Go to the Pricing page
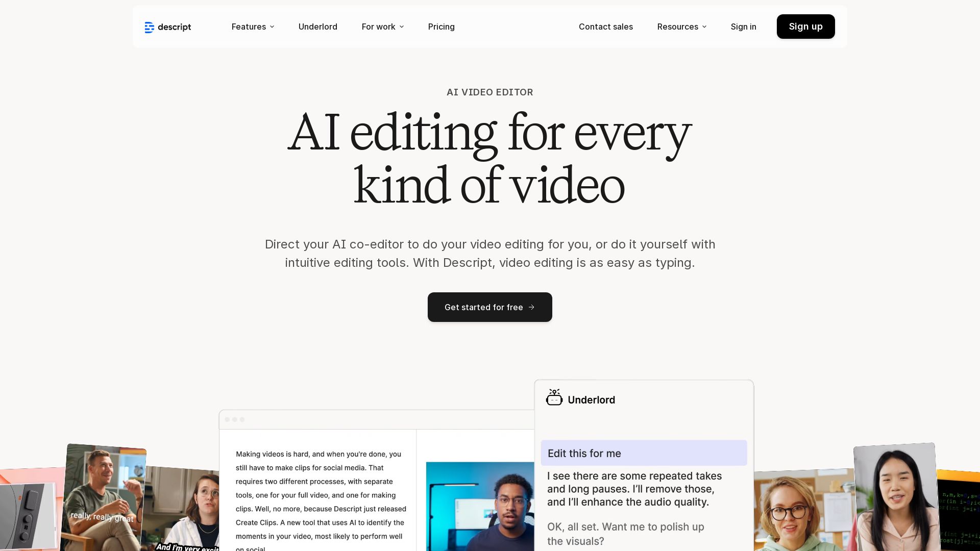 [441, 27]
